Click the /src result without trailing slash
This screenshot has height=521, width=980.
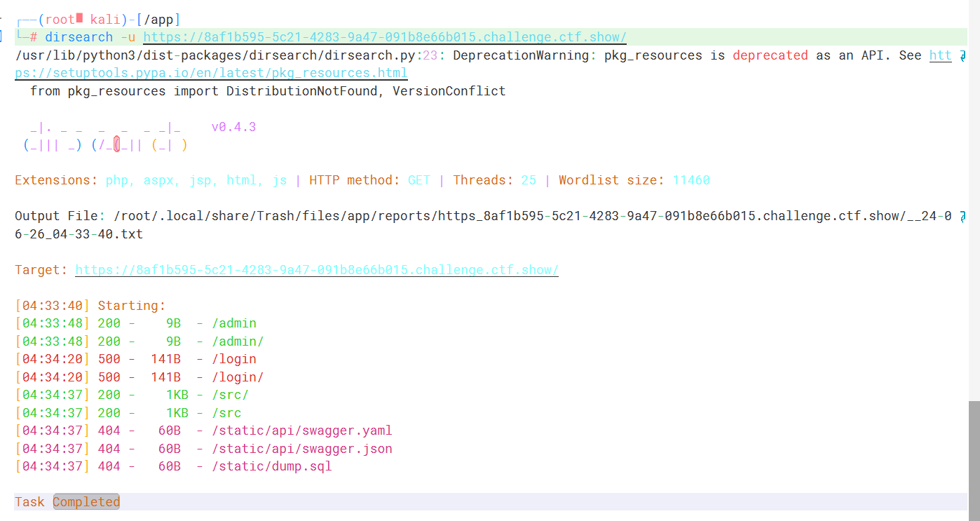tap(226, 413)
